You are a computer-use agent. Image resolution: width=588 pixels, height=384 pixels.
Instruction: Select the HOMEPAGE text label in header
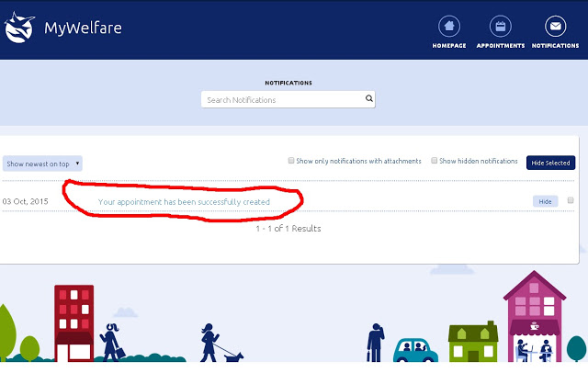point(448,45)
